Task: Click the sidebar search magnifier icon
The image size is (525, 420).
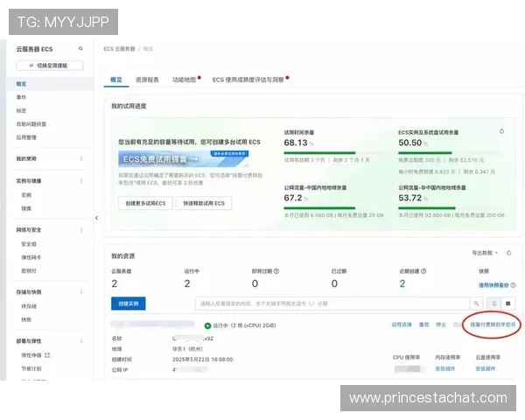Action: (x=80, y=49)
